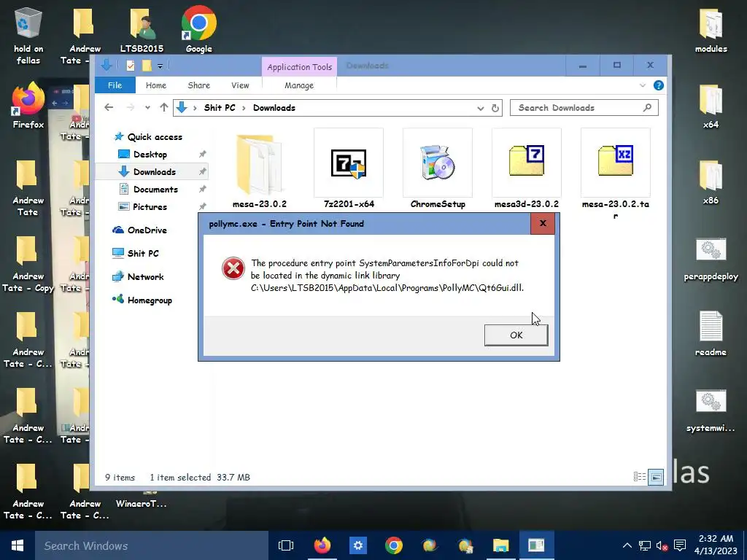Select Shit PC in navigation pane
The width and height of the screenshot is (747, 560).
pyautogui.click(x=142, y=254)
